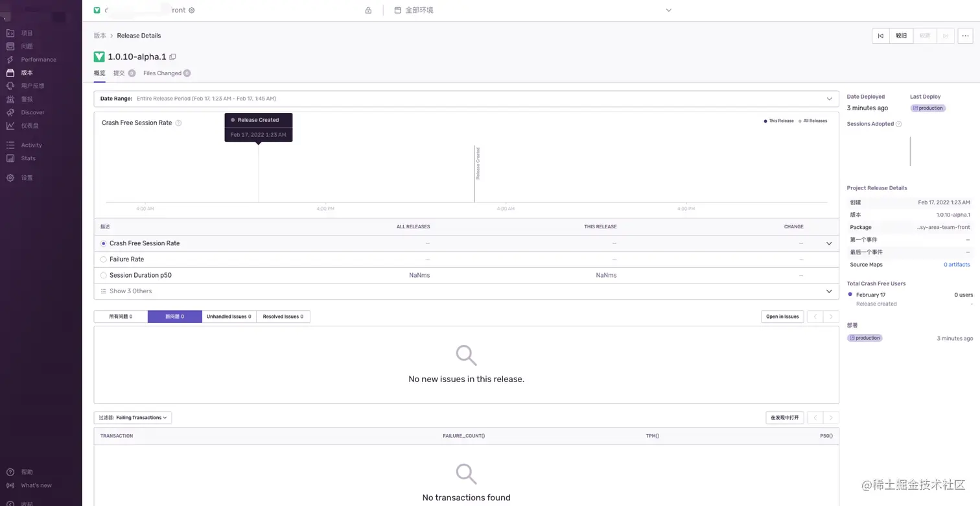This screenshot has height=506, width=980.
Task: Click the next transactions page arrow
Action: [831, 418]
